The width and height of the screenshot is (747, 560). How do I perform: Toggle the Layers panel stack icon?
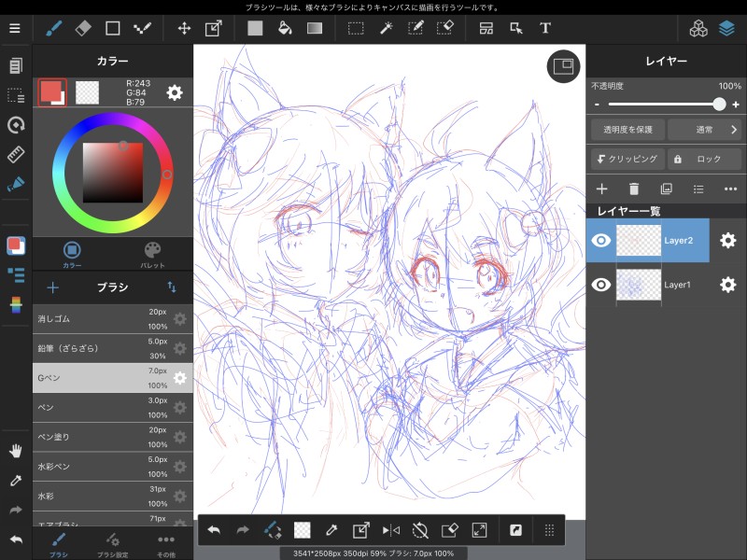(x=727, y=28)
